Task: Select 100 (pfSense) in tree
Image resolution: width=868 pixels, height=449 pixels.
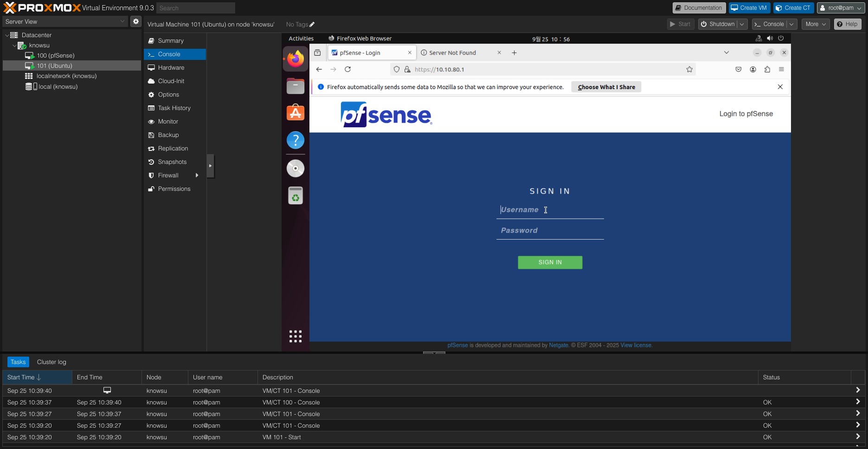Action: click(x=56, y=56)
